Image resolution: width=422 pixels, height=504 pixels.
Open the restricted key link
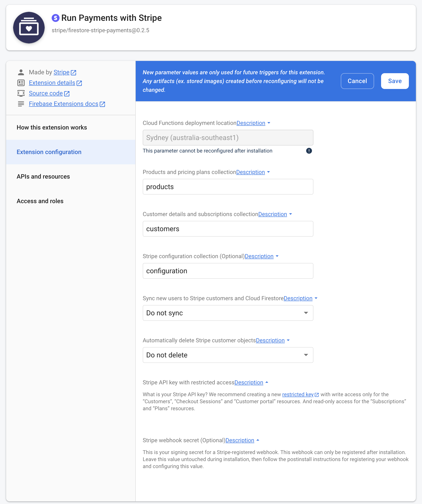tap(298, 394)
